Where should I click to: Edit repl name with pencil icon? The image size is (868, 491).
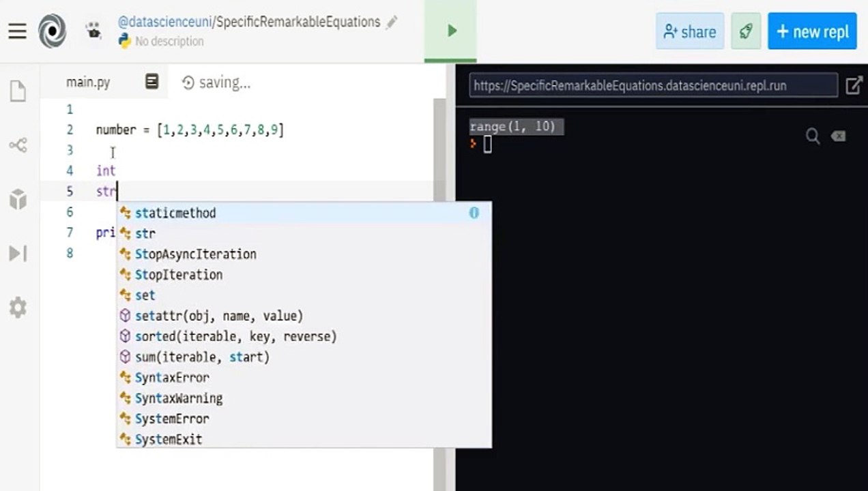[391, 23]
